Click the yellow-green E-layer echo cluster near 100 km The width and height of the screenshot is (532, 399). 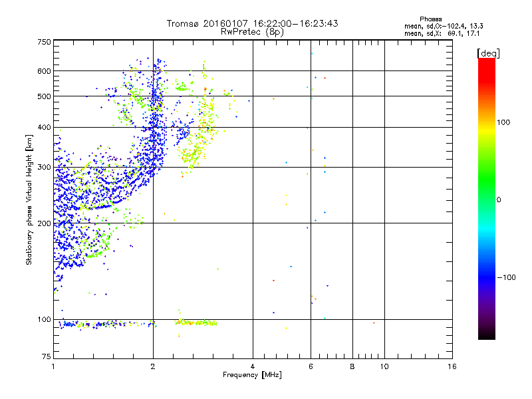196,323
